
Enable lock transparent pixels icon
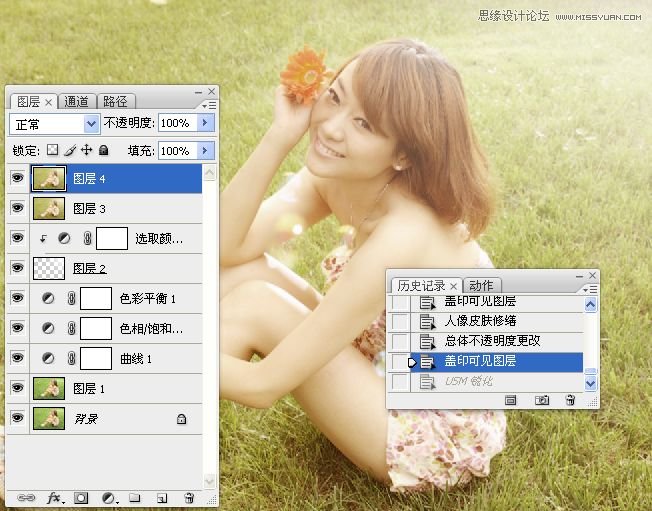[53, 150]
